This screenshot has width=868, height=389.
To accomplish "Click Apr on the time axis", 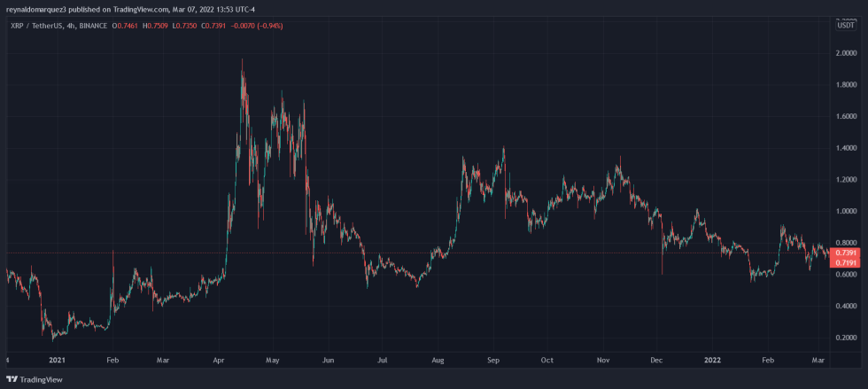I will (219, 361).
